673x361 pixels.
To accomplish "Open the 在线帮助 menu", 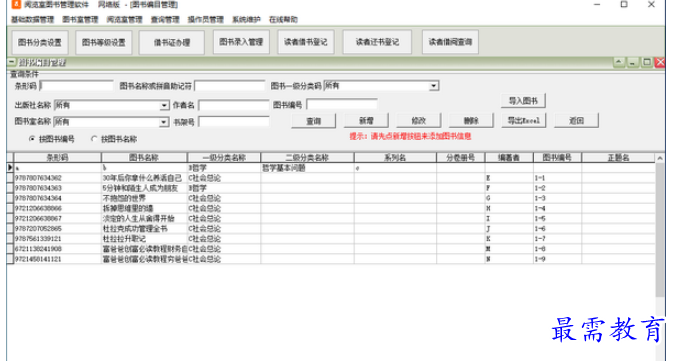I will (283, 20).
